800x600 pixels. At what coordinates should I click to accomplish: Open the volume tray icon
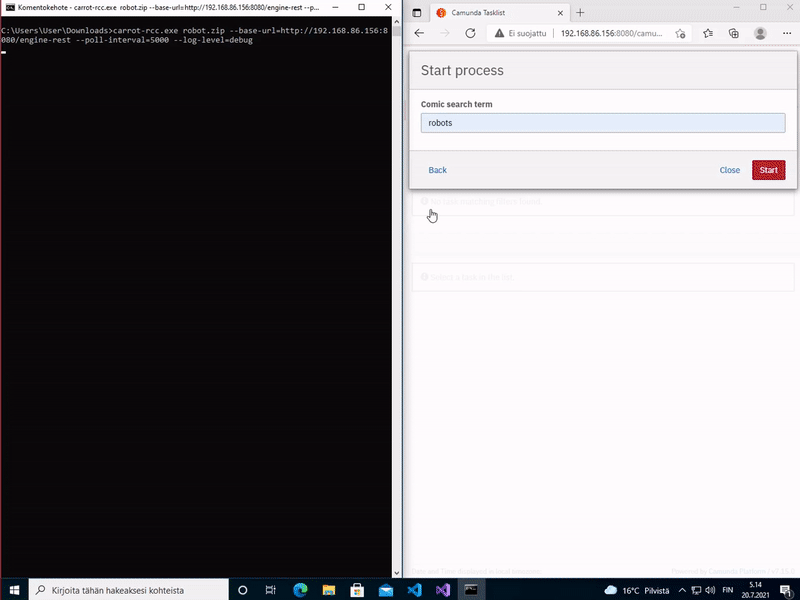(710, 590)
